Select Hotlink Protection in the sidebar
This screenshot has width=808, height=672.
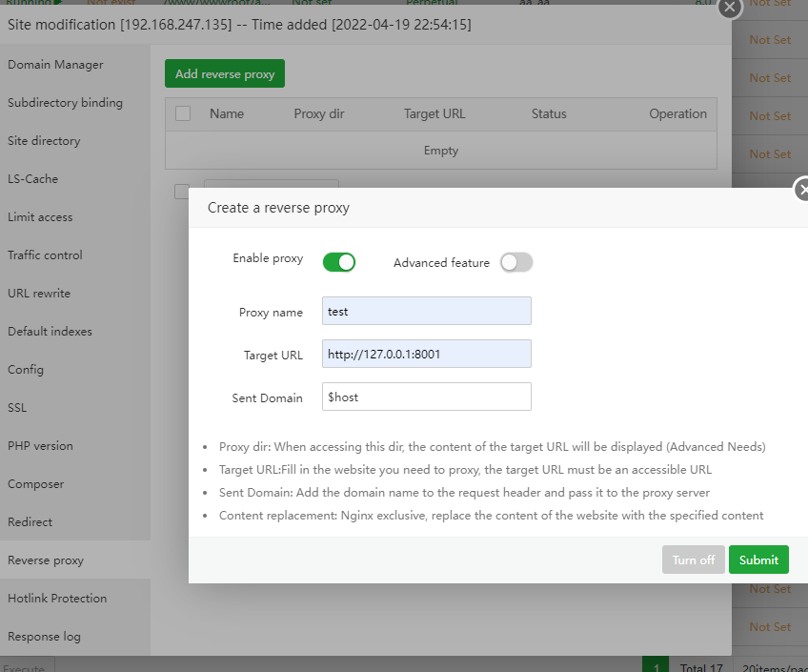coord(57,599)
